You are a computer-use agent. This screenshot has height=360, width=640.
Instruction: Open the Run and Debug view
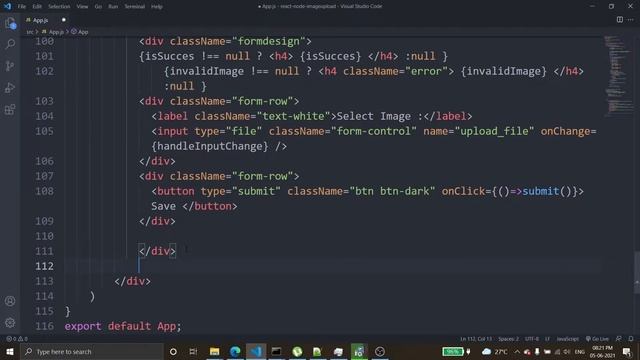click(10, 87)
